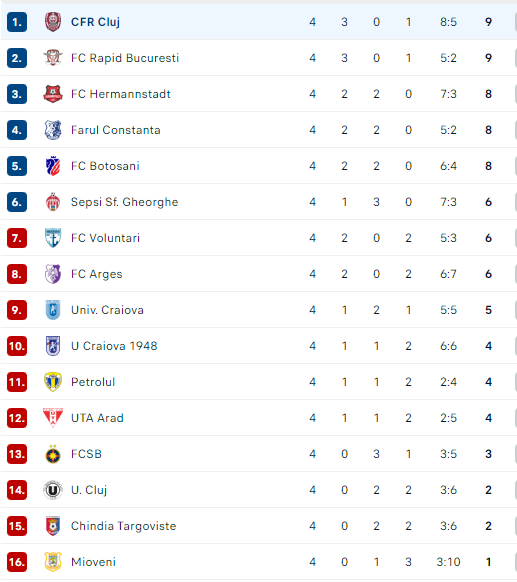Click the FC Hermannstadt 7:3 goal difference

(448, 94)
